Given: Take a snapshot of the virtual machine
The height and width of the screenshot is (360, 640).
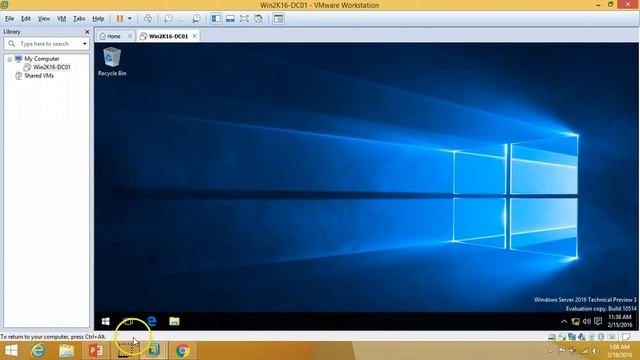Looking at the screenshot, I should (x=168, y=18).
